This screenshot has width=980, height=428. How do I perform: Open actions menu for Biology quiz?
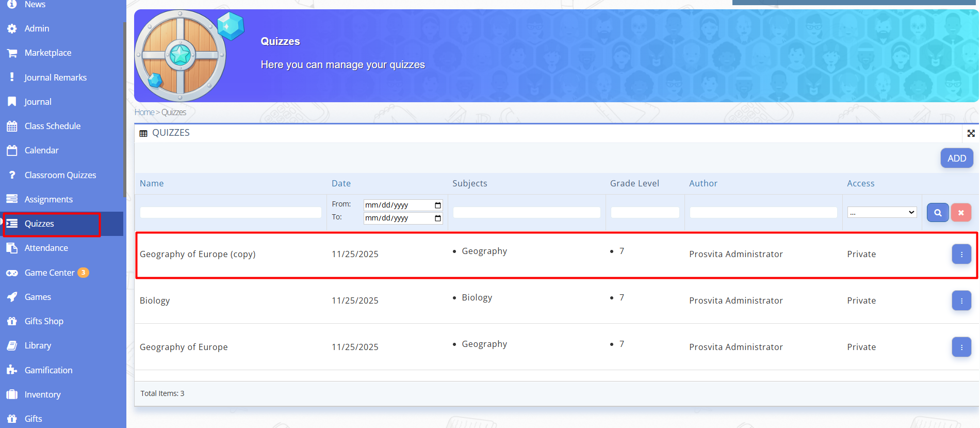point(961,300)
